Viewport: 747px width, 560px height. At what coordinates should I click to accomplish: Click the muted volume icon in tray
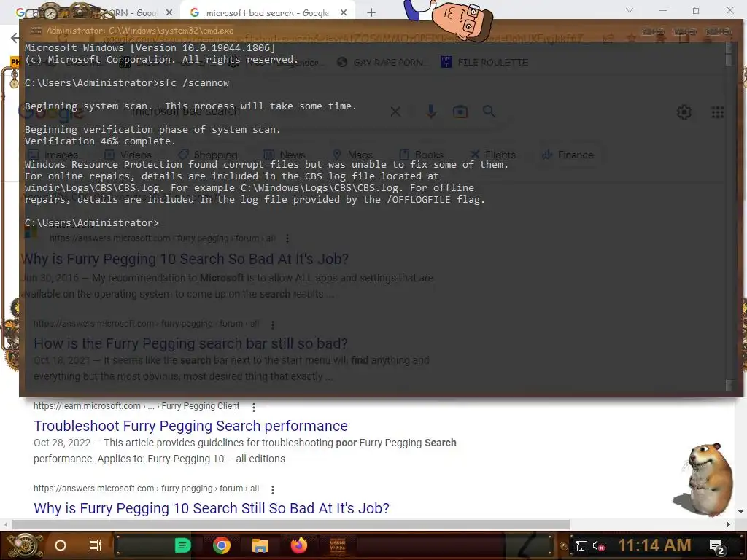point(598,545)
